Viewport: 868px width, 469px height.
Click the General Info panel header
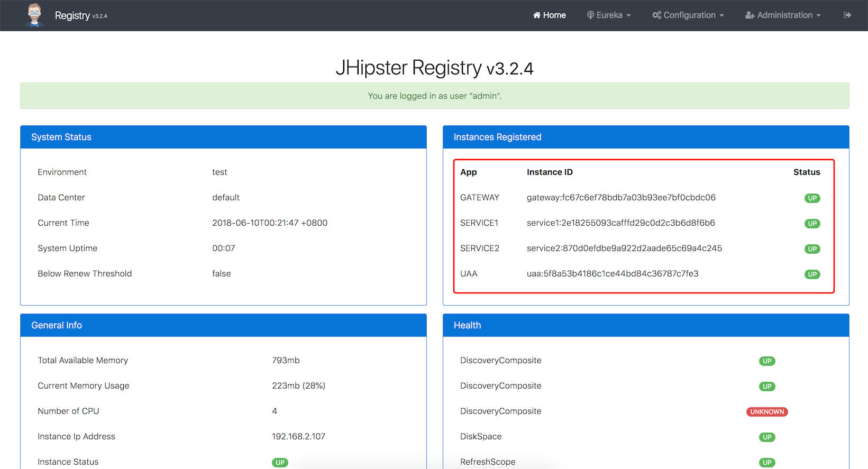[223, 325]
